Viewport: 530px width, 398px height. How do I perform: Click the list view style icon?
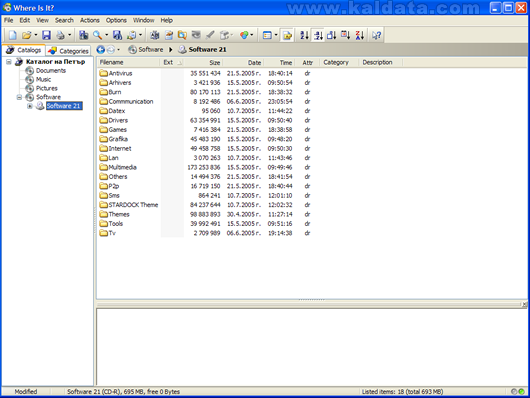click(x=267, y=35)
